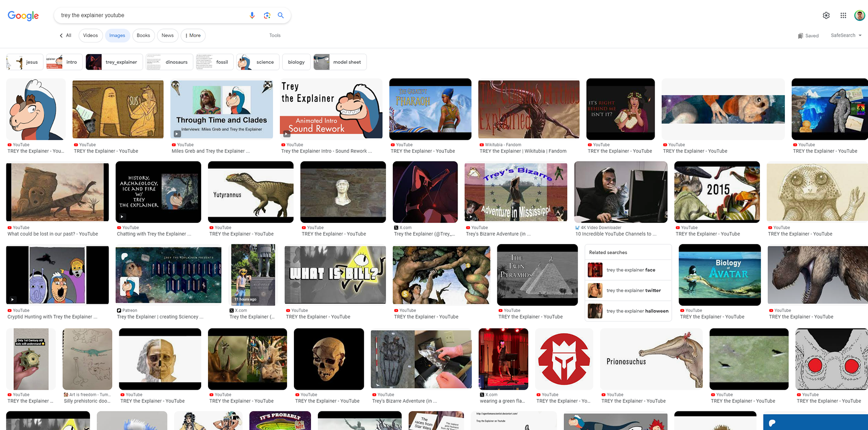868x430 pixels.
Task: Focus the search query input field
Action: [x=151, y=15]
